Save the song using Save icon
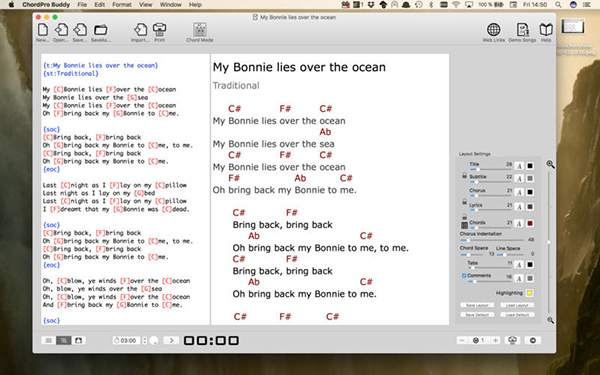600x375 pixels. point(80,30)
